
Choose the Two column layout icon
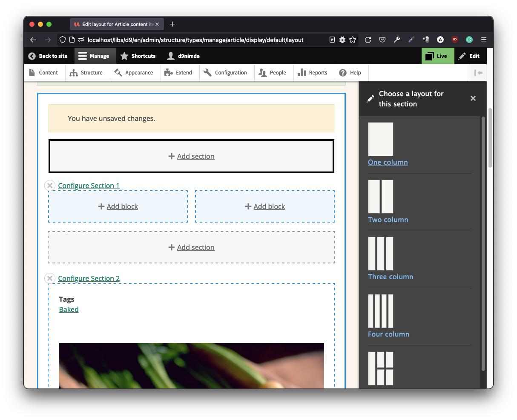[380, 197]
